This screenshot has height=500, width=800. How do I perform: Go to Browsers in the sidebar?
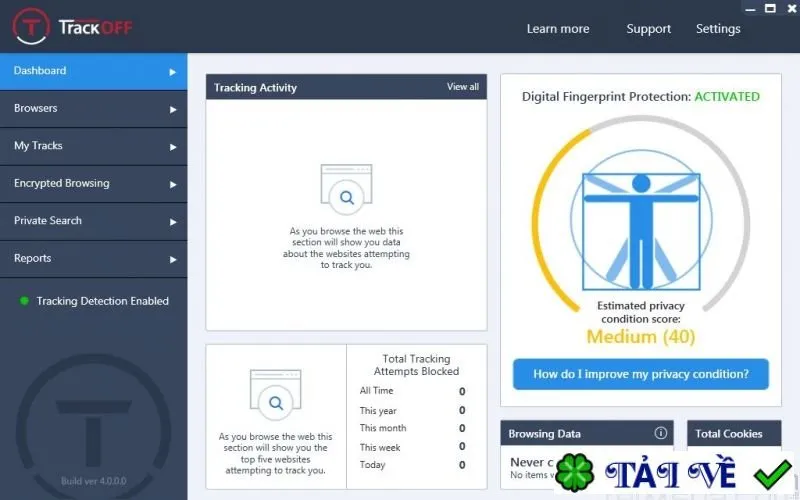pyautogui.click(x=93, y=109)
